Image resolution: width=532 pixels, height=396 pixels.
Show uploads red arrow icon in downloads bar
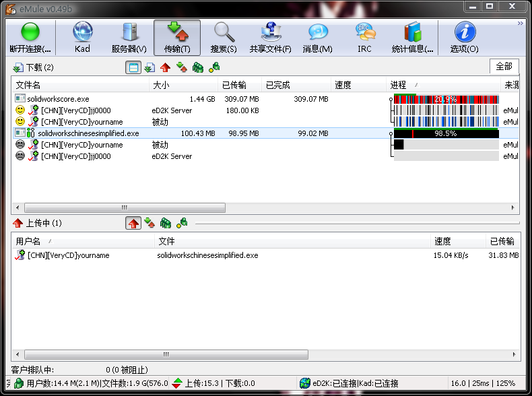click(x=165, y=67)
